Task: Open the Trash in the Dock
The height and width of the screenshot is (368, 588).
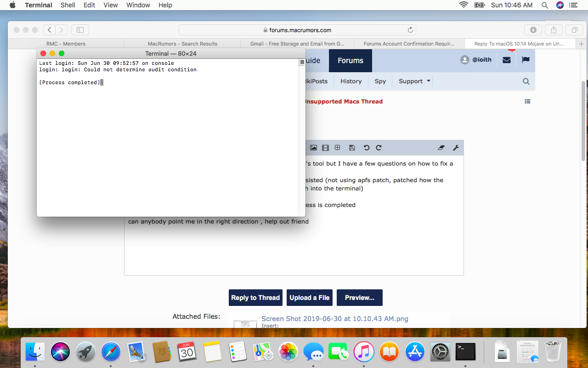Action: (553, 352)
